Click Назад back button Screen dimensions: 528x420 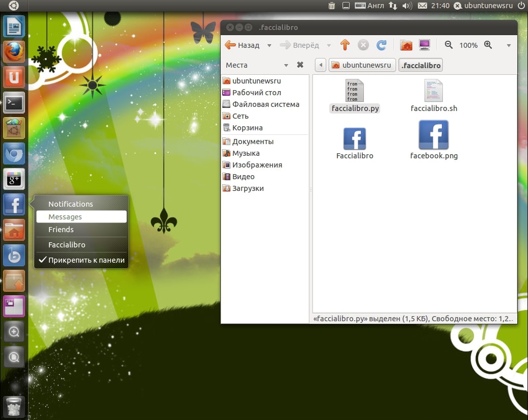(x=243, y=45)
